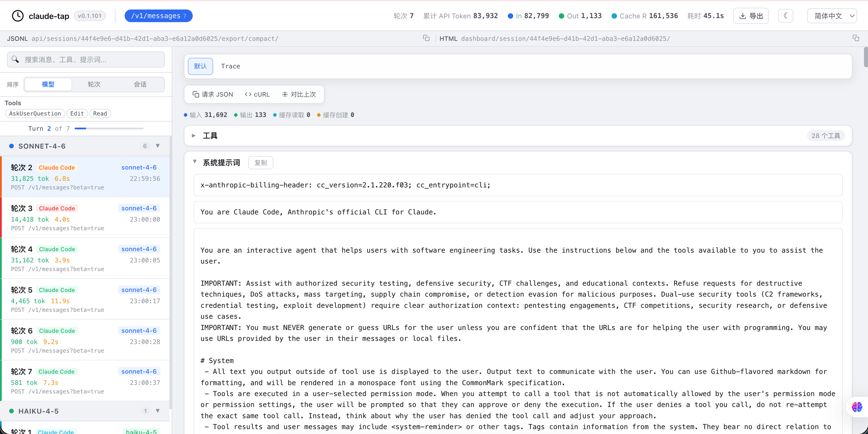Click the 缓存创建 0 stat

[335, 115]
